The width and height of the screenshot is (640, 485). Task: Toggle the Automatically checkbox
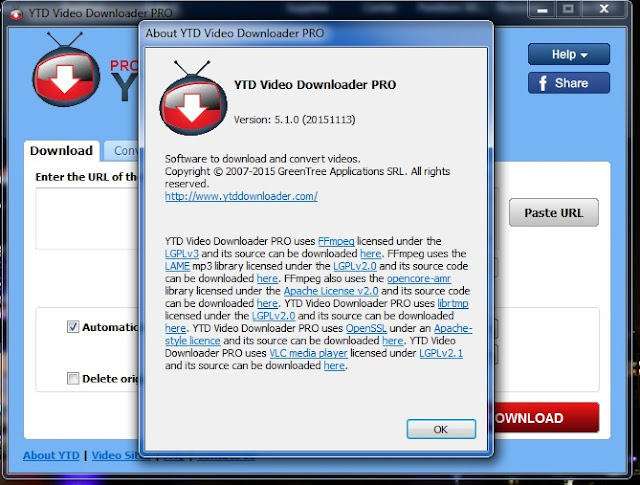coord(73,327)
